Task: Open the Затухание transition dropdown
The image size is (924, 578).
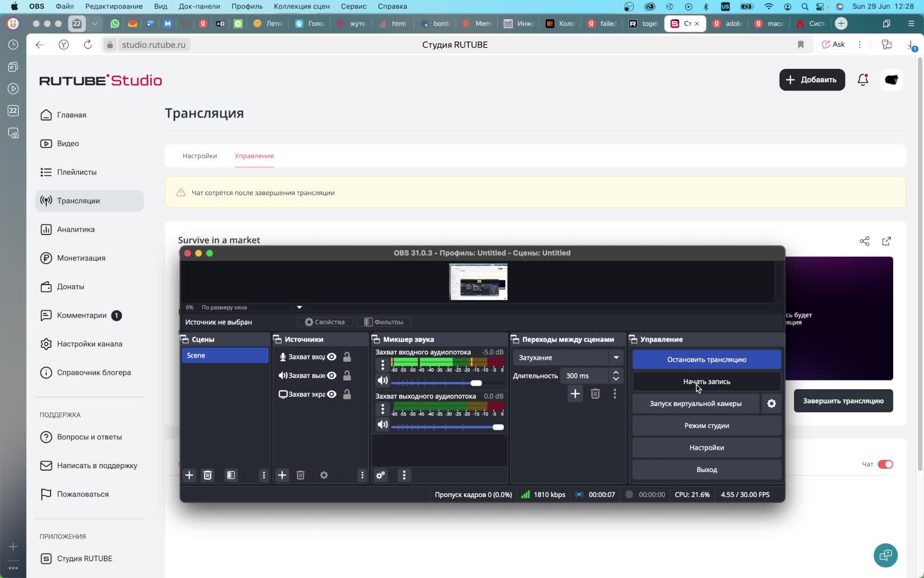Action: pos(568,357)
